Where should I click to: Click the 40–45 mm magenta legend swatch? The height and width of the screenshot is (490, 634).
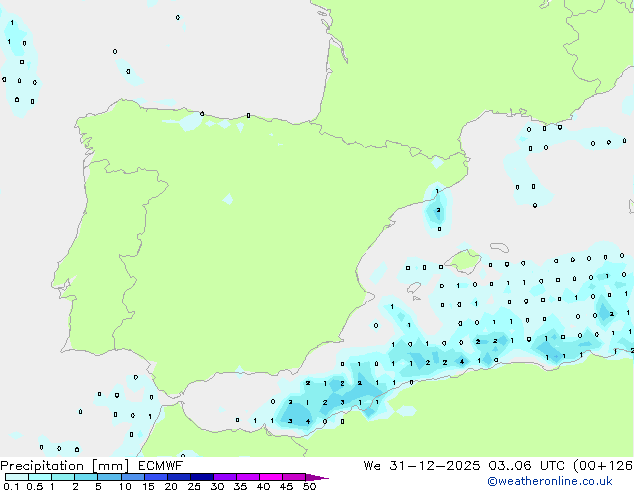click(x=271, y=477)
